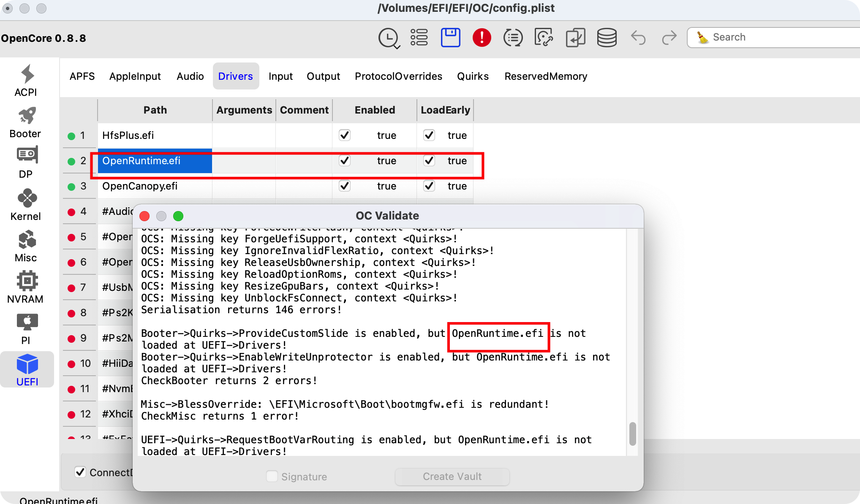The image size is (860, 504).
Task: Toggle LoadEarly for OpenCanopy.efi
Action: [x=429, y=186]
